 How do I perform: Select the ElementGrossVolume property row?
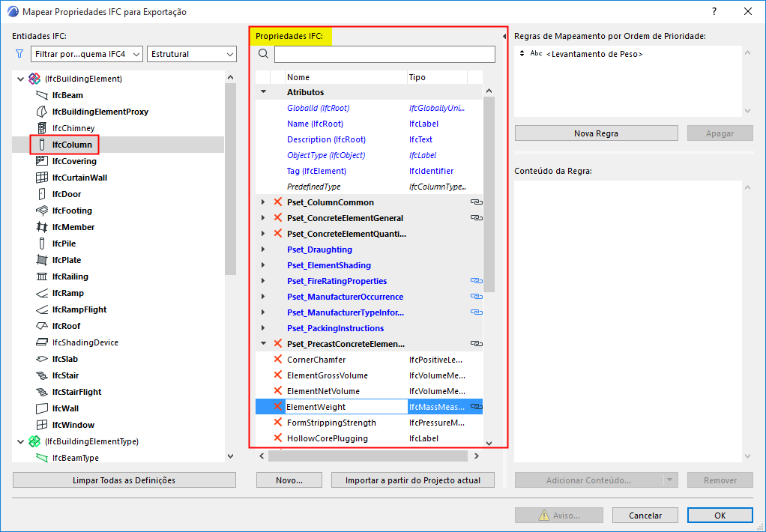[x=369, y=375]
